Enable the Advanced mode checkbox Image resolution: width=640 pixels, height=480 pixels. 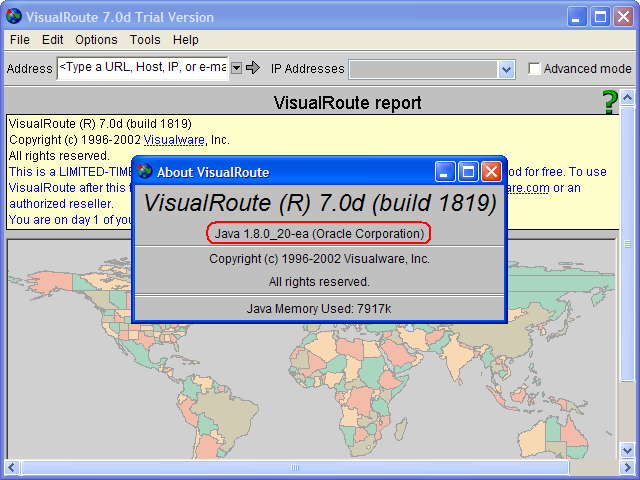point(533,68)
